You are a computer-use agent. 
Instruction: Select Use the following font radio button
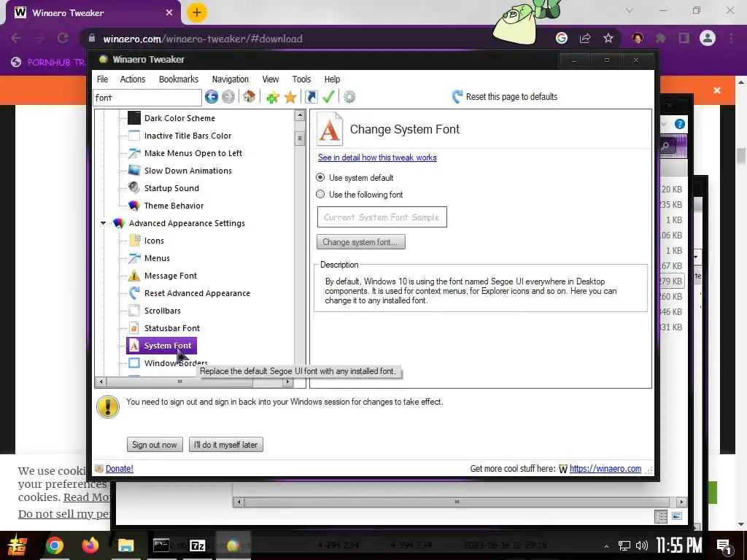click(320, 194)
